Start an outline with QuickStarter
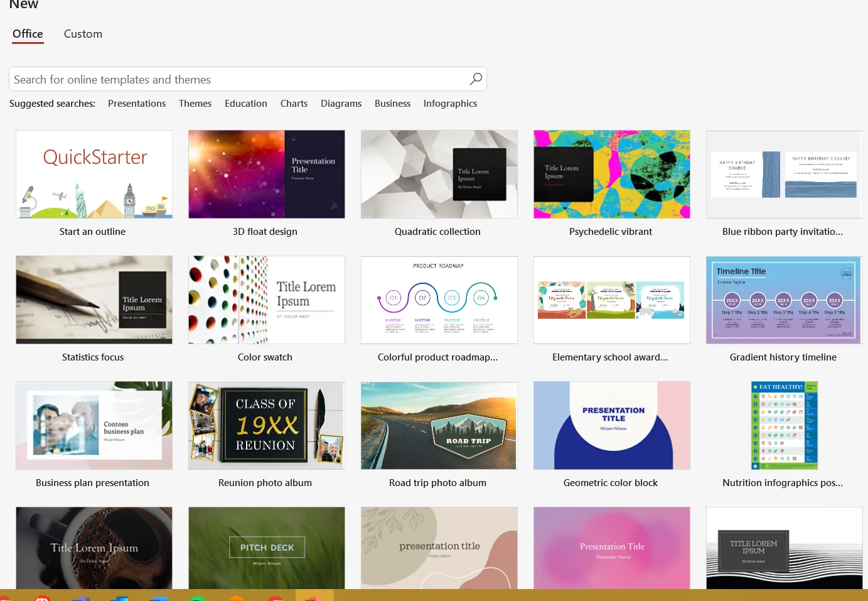This screenshot has width=868, height=601. point(94,174)
